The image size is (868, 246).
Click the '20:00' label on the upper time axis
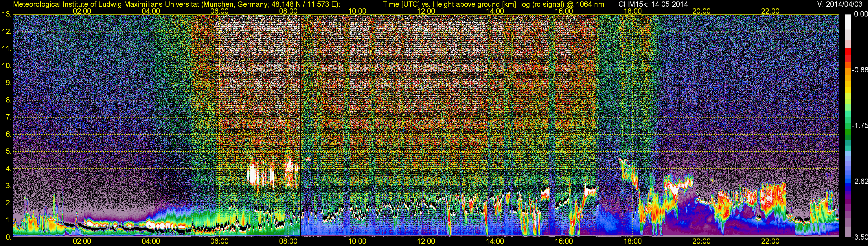702,11
